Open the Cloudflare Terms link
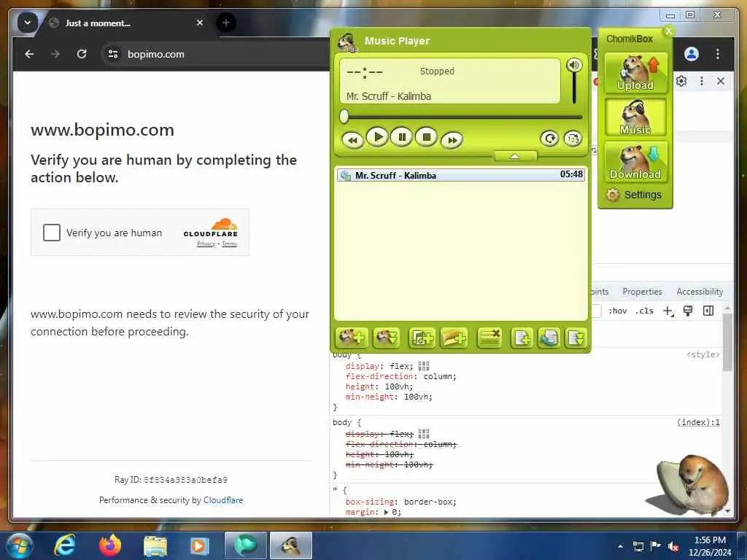The image size is (747, 560). [229, 244]
